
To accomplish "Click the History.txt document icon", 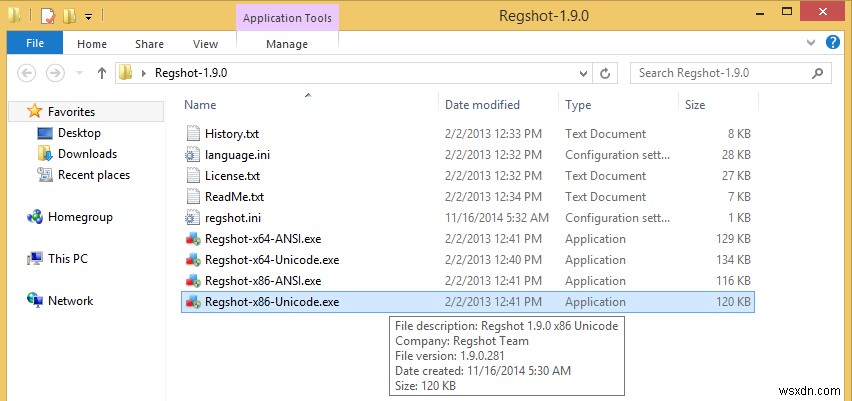I will click(193, 134).
